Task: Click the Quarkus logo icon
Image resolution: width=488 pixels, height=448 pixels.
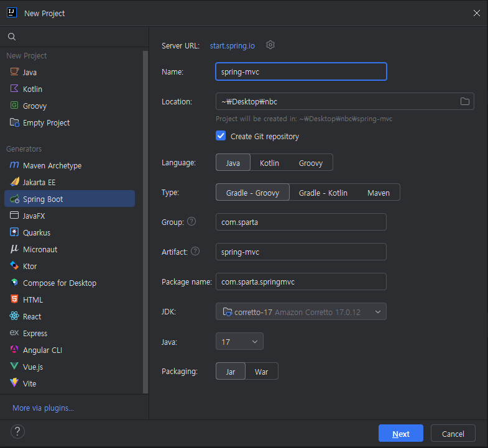Action: click(x=14, y=232)
